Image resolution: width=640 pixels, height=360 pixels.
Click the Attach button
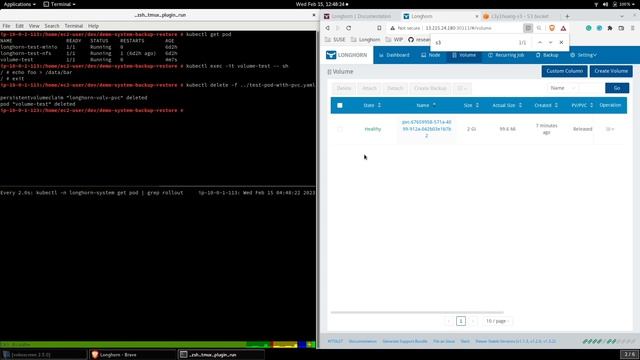tap(369, 88)
